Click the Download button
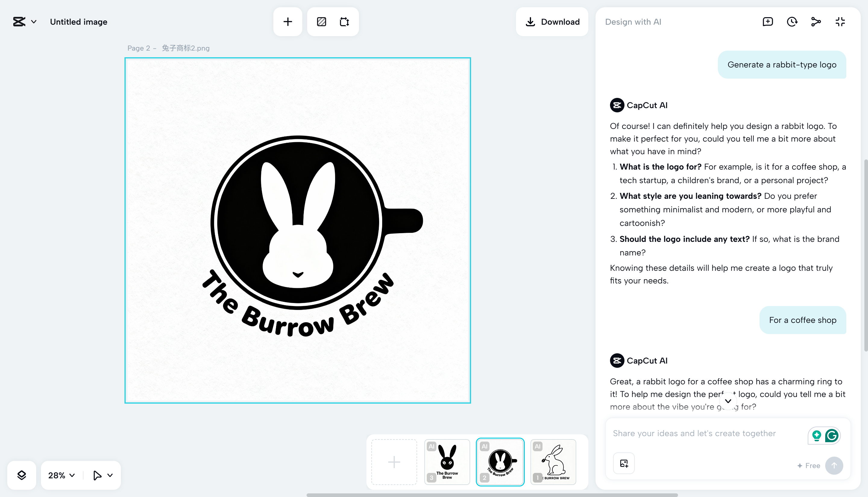Image resolution: width=868 pixels, height=497 pixels. pos(552,22)
